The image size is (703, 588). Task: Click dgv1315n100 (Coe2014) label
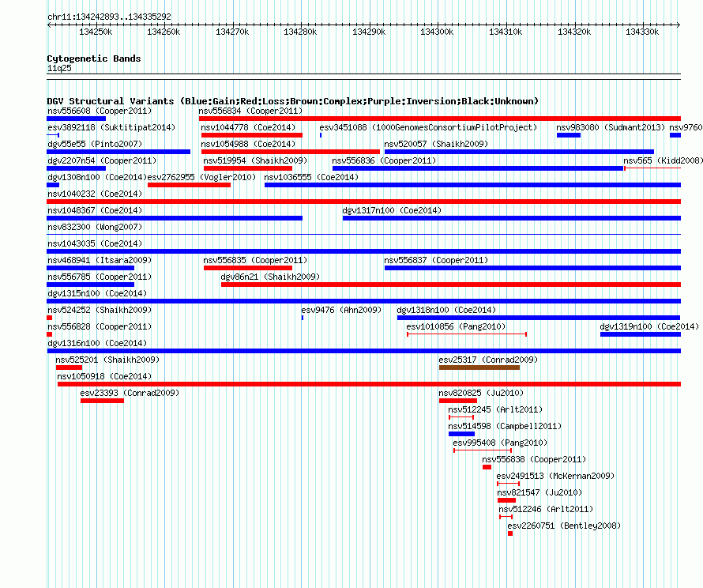tap(97, 293)
